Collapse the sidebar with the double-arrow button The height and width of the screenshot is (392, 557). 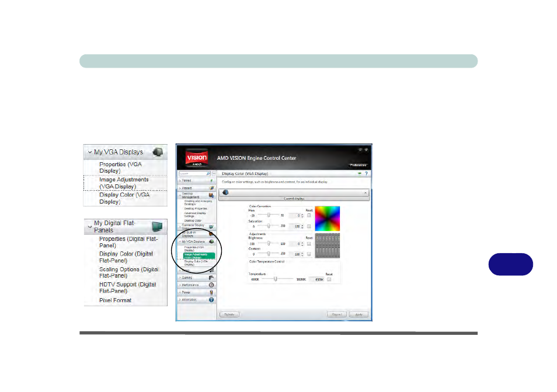(x=214, y=173)
